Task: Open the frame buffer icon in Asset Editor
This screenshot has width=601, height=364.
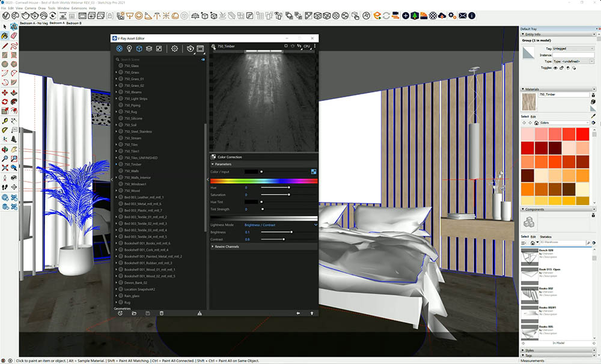Action: [200, 49]
